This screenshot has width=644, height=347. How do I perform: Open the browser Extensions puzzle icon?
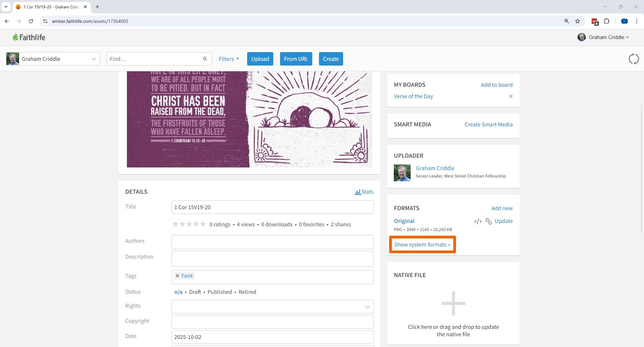point(606,21)
